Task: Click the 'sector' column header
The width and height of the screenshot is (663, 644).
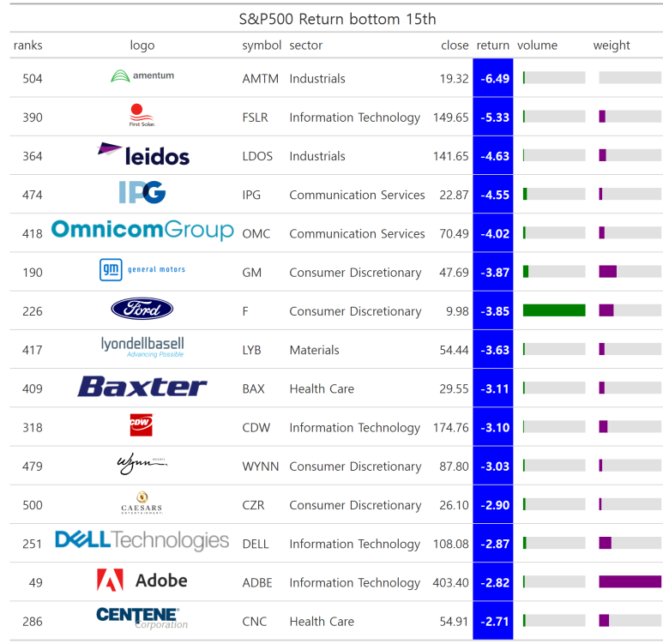Action: [305, 45]
